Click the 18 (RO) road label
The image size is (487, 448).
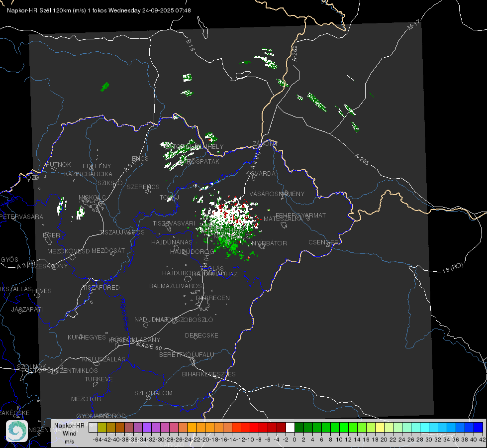click(x=453, y=268)
